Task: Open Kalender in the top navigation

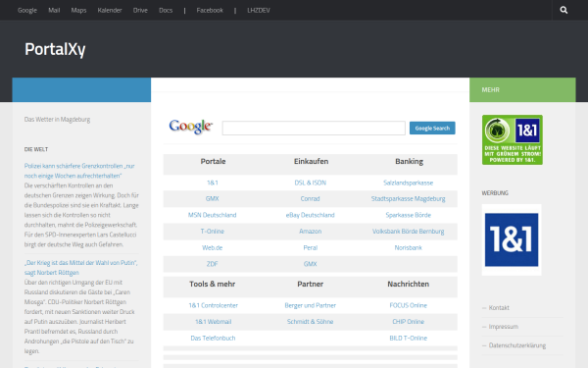Action: [110, 10]
